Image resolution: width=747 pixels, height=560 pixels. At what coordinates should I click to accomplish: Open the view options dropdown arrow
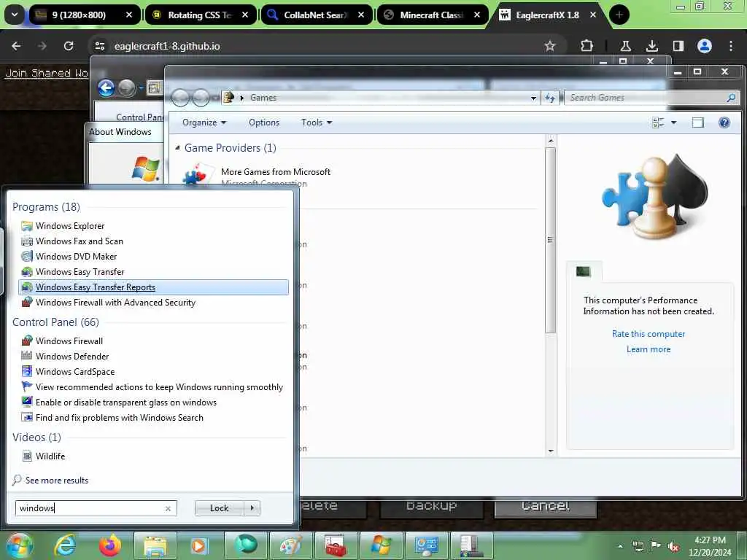click(x=673, y=122)
